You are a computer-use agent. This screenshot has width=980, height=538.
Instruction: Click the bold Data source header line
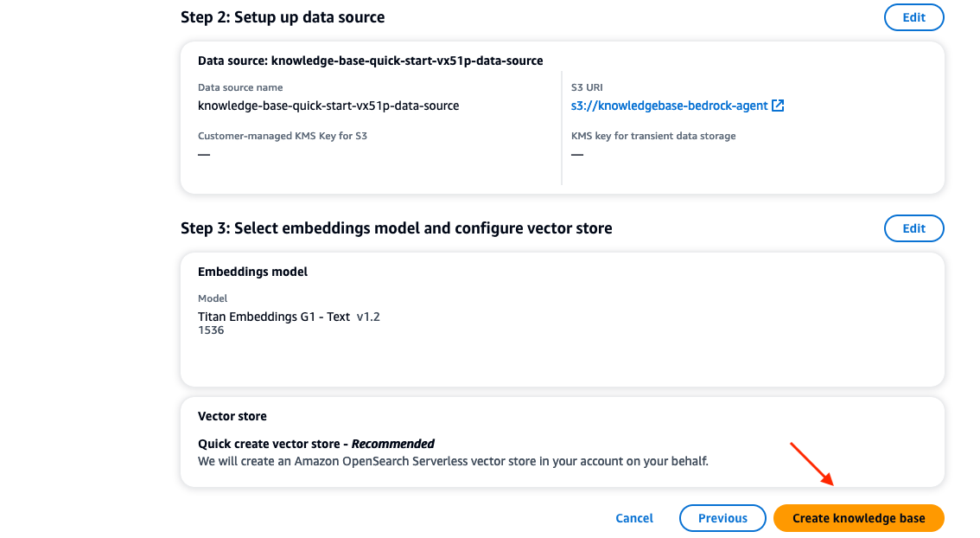click(x=370, y=61)
